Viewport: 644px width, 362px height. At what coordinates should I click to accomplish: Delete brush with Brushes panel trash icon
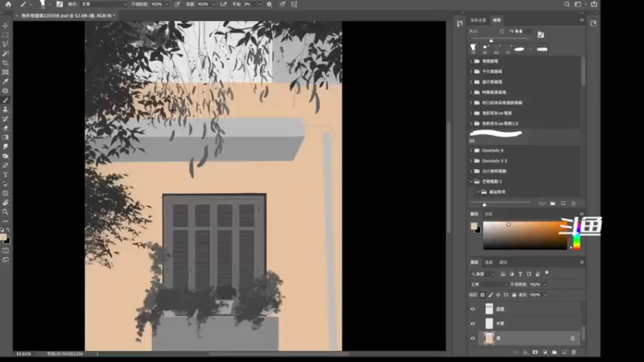click(x=574, y=204)
